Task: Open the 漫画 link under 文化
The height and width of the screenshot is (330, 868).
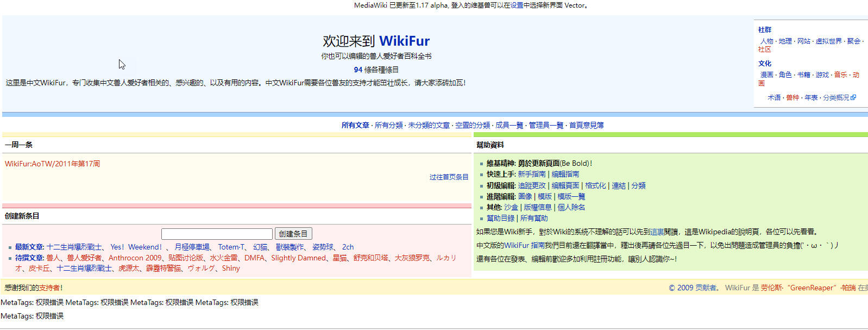Action: [x=766, y=75]
